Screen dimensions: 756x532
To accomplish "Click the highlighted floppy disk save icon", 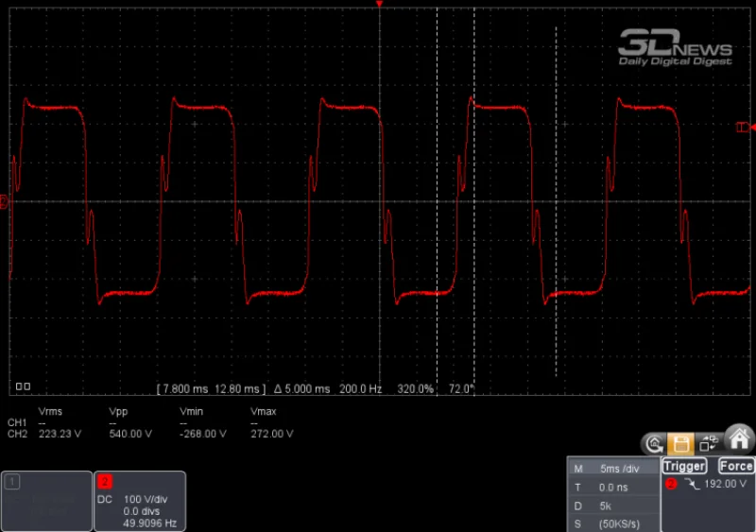I will click(x=680, y=443).
